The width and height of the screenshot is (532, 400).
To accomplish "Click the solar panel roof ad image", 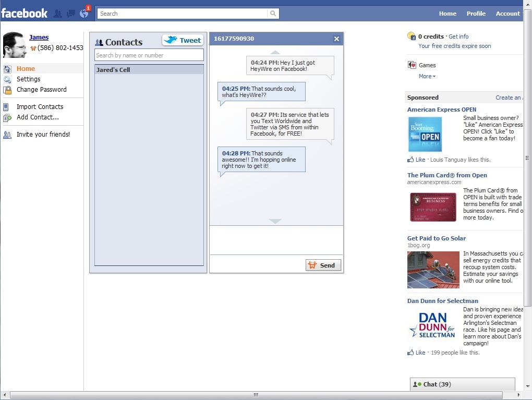I will [433, 270].
